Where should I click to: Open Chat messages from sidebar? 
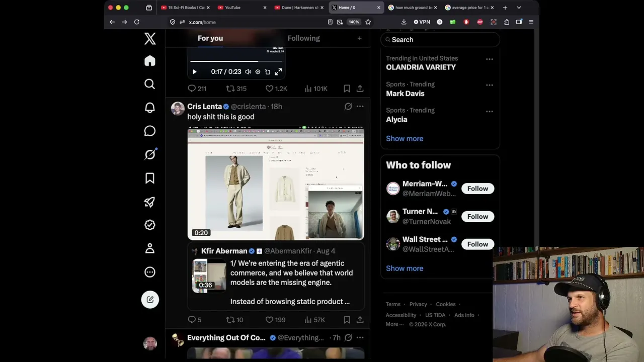(x=150, y=131)
